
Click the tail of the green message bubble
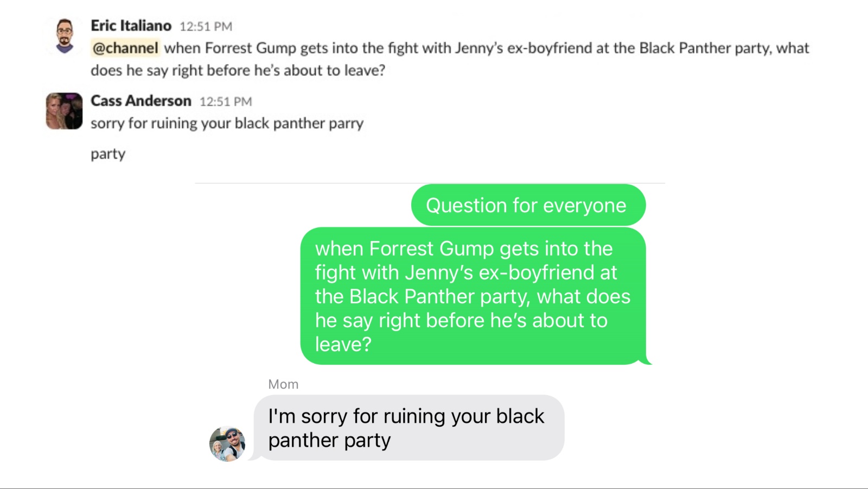646,360
